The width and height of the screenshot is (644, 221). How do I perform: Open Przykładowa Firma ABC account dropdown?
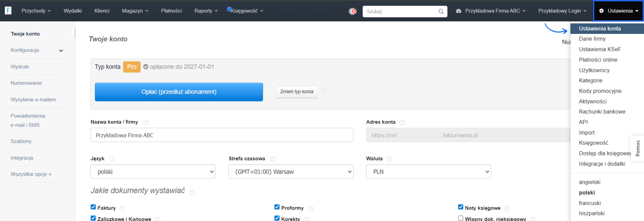click(491, 11)
